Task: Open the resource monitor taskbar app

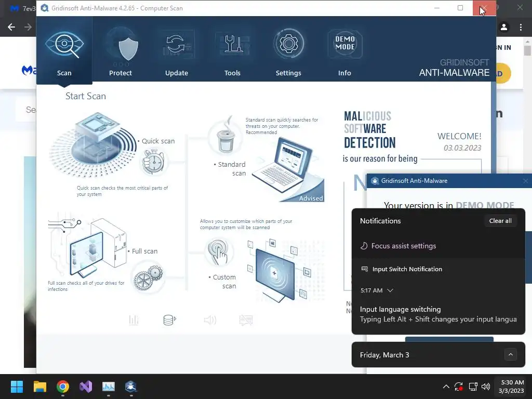Action: (x=109, y=387)
